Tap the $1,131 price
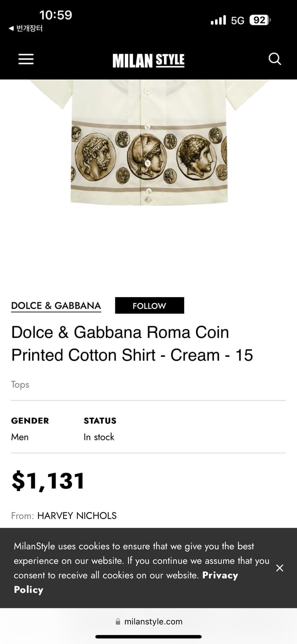 pyautogui.click(x=48, y=481)
